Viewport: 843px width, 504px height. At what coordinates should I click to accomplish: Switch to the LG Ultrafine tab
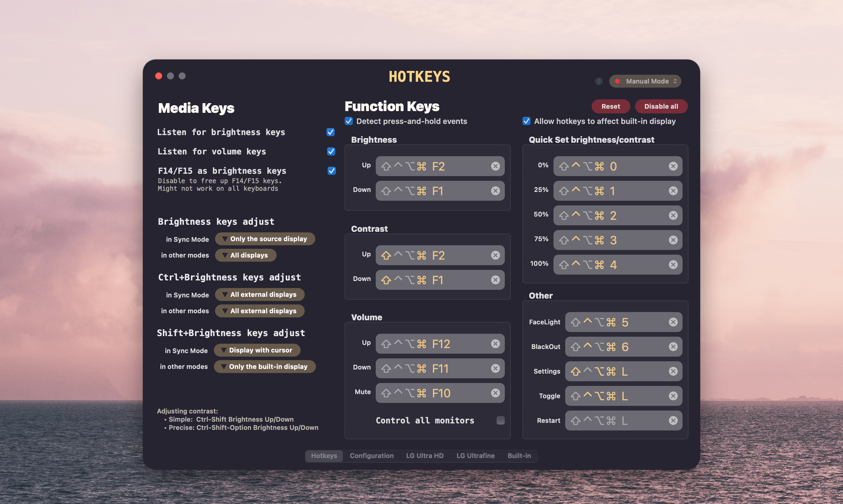[x=475, y=456]
